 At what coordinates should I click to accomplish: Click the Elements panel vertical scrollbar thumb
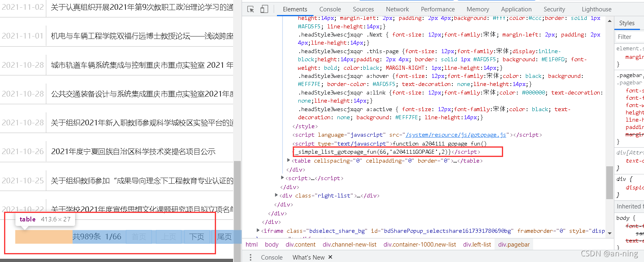tap(609, 183)
